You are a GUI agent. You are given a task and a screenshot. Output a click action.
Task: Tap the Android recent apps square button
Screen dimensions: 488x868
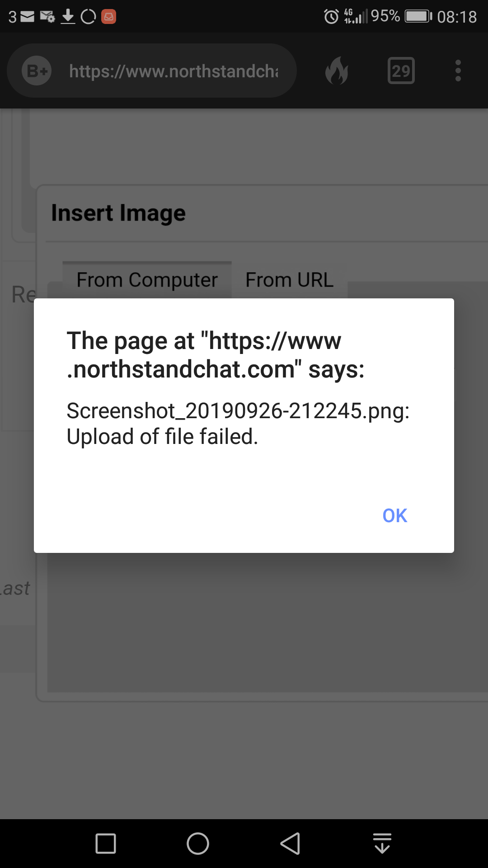click(106, 844)
